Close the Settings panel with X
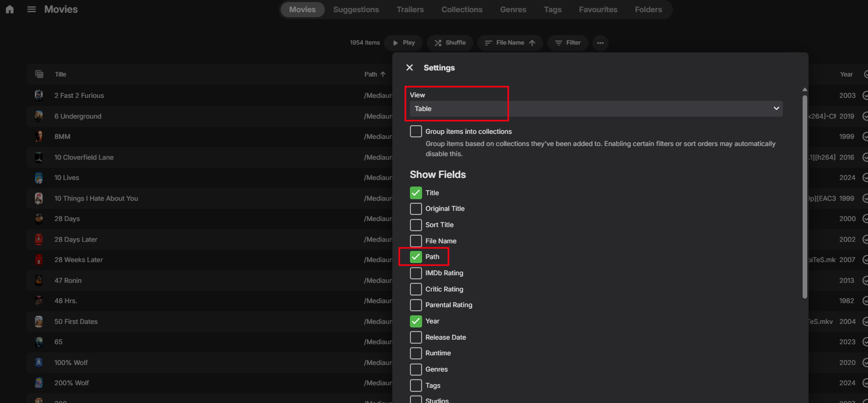The image size is (868, 403). 409,68
